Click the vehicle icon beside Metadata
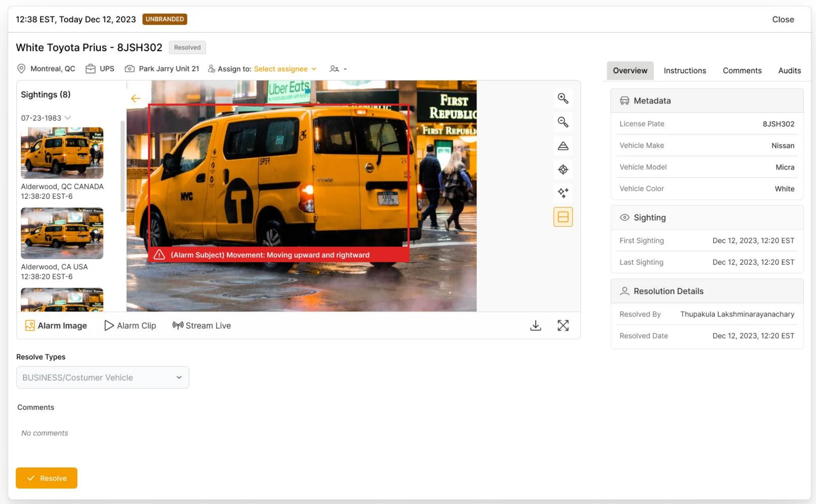 pos(624,101)
